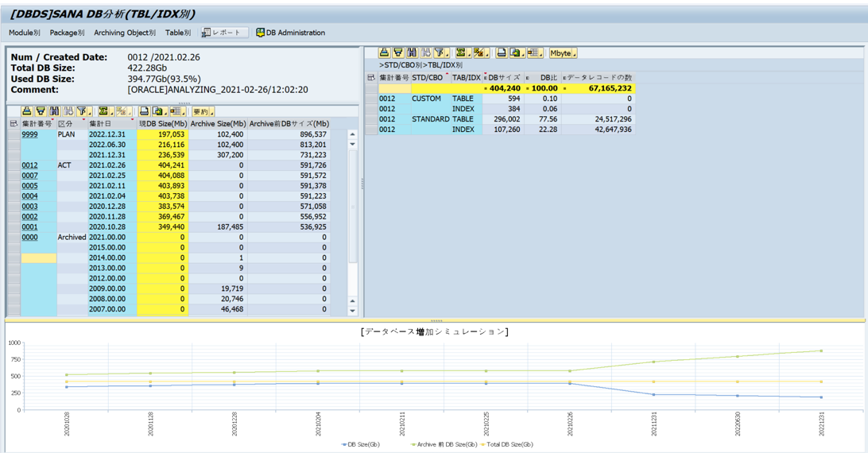Screen dimensions: 868x453
Task: Click the export icon in right grid toolbar
Action: coord(517,52)
